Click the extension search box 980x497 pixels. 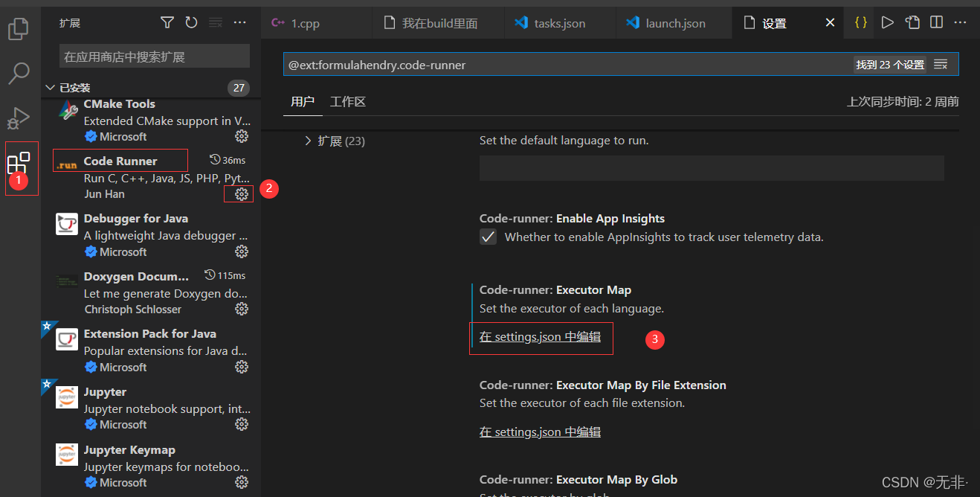pyautogui.click(x=155, y=57)
